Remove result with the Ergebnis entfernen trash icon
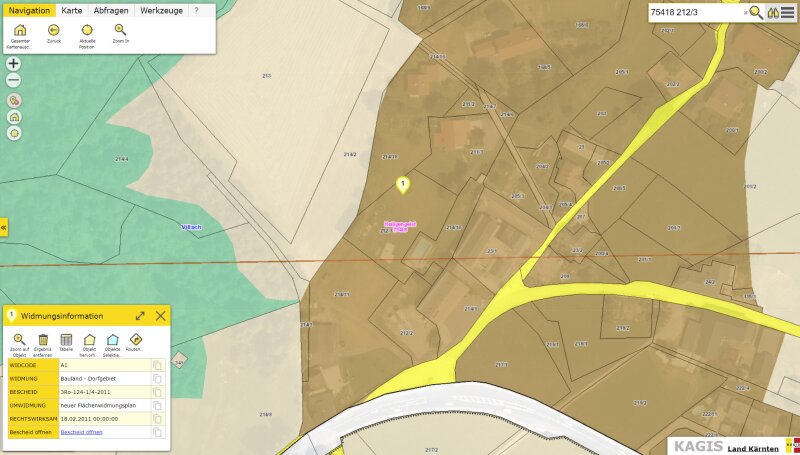The image size is (800, 455). pyautogui.click(x=43, y=340)
